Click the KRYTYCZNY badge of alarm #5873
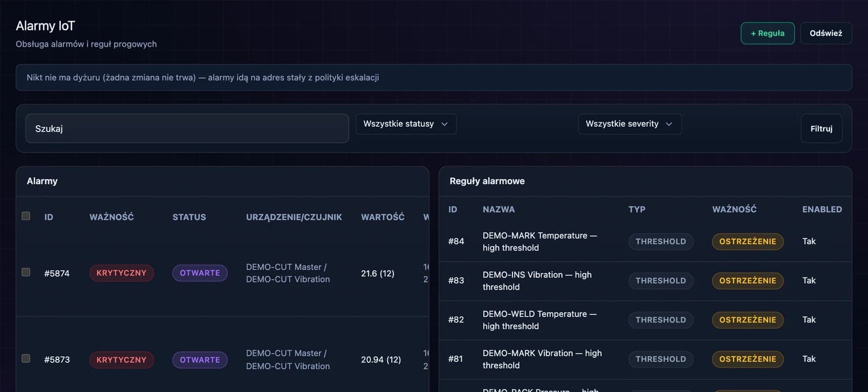This screenshot has height=392, width=868. tap(122, 359)
